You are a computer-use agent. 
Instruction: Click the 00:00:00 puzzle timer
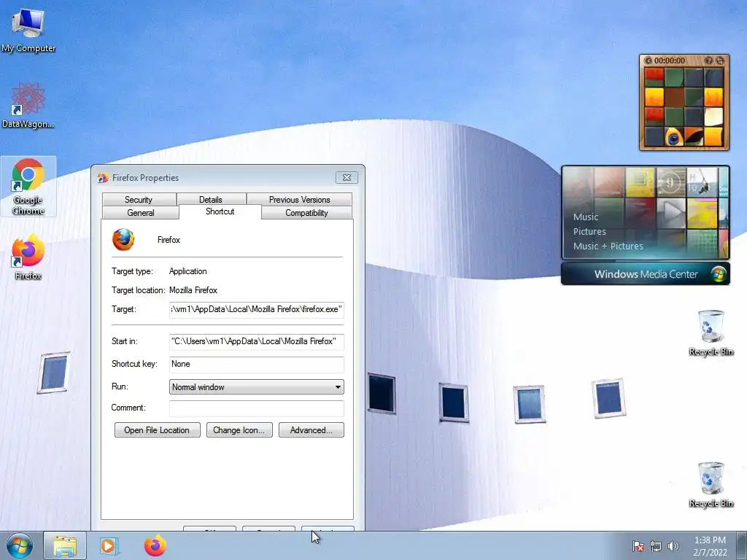pos(670,61)
